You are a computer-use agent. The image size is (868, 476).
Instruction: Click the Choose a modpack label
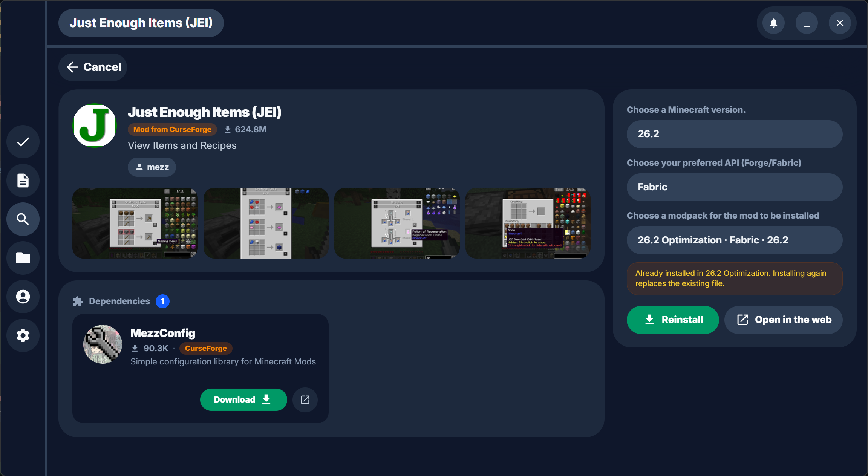pyautogui.click(x=723, y=216)
